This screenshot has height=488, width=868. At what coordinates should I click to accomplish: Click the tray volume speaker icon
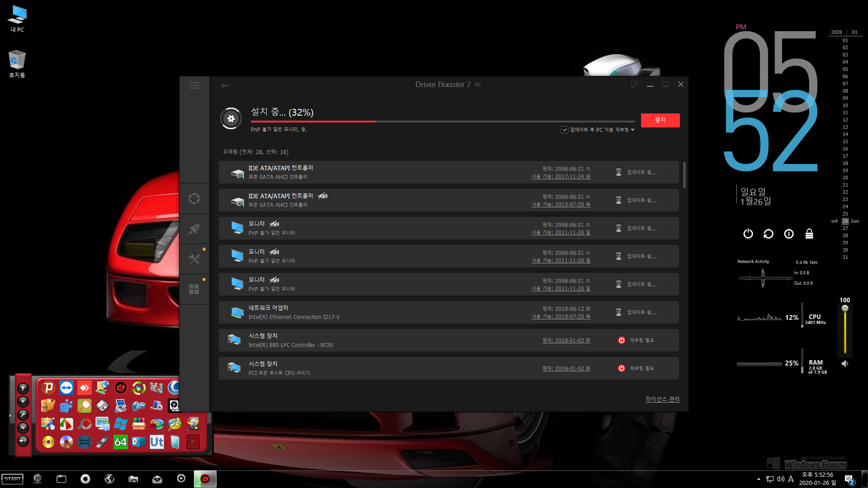coord(780,479)
